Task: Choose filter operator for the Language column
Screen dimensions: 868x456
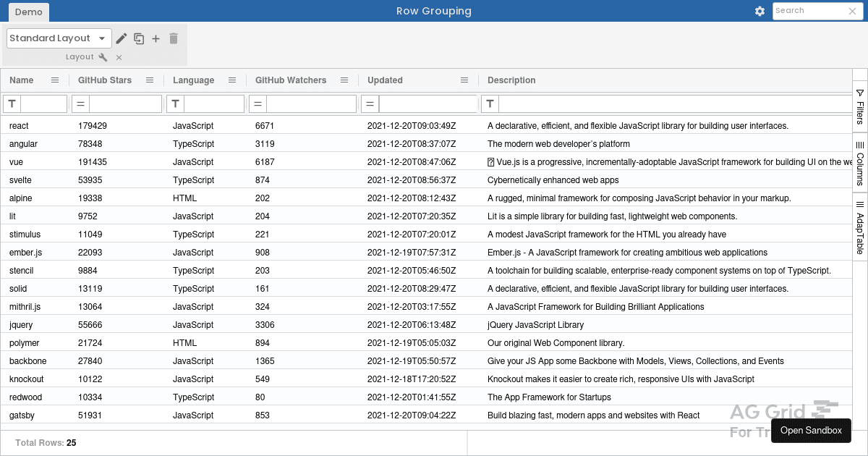Action: coord(176,104)
